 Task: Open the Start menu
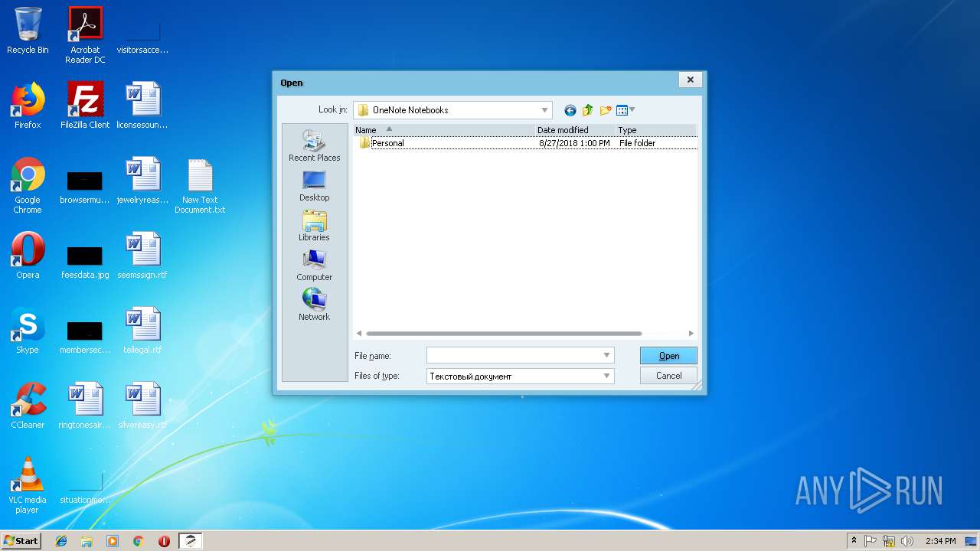coord(21,541)
